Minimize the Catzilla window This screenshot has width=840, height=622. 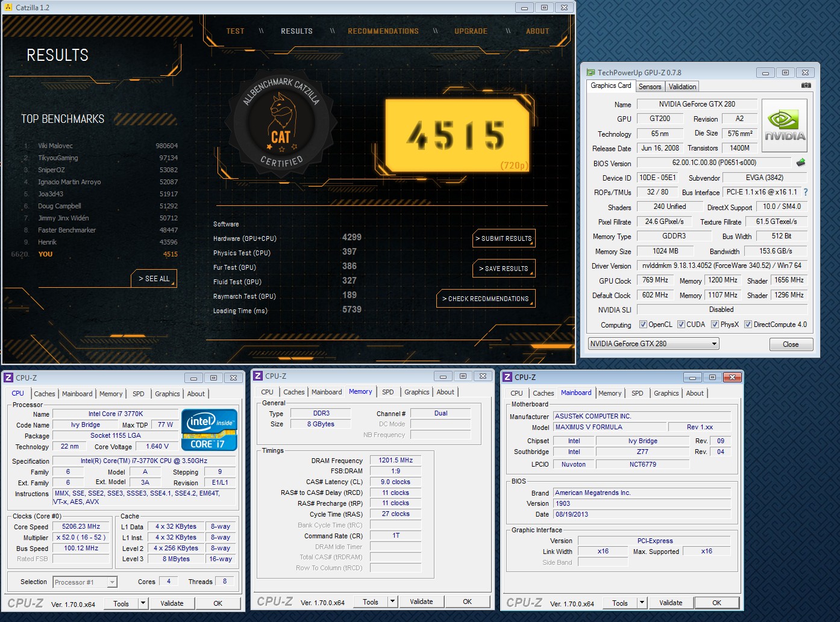[x=524, y=7]
